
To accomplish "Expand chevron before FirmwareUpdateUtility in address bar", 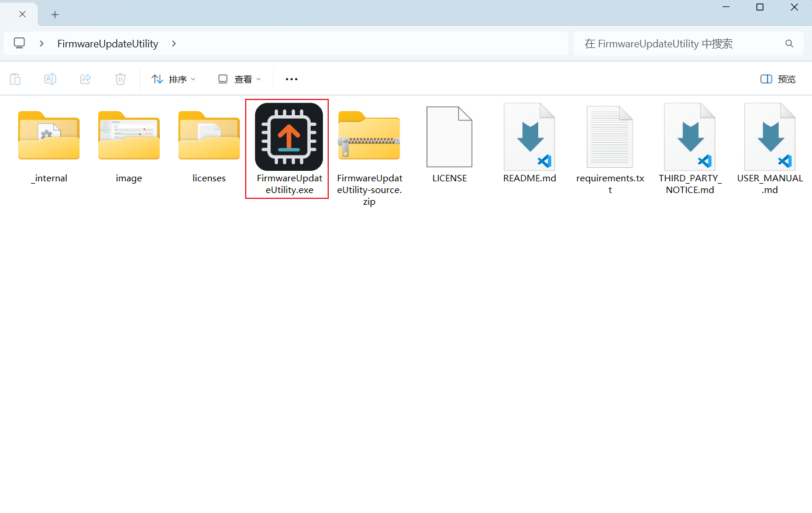I will point(42,44).
